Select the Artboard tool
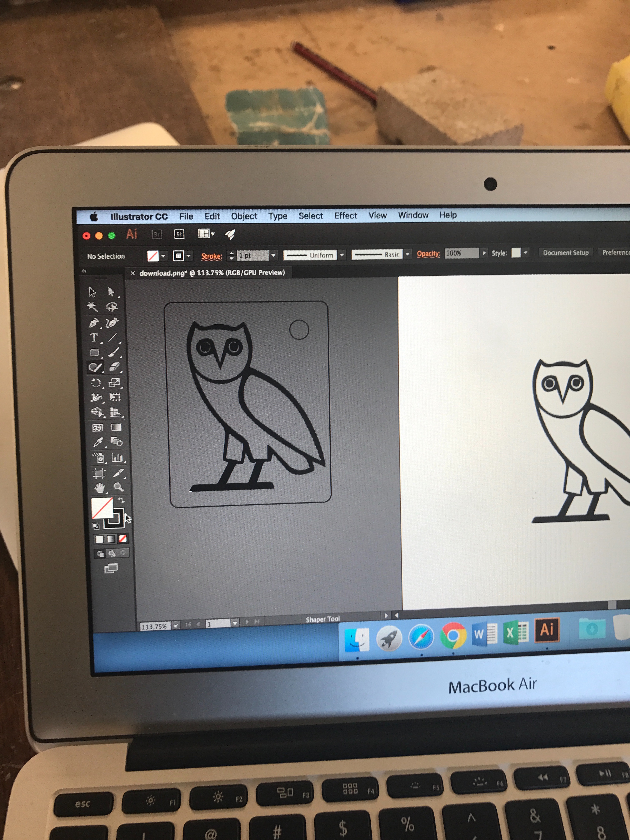Viewport: 630px width, 840px height. click(x=99, y=473)
